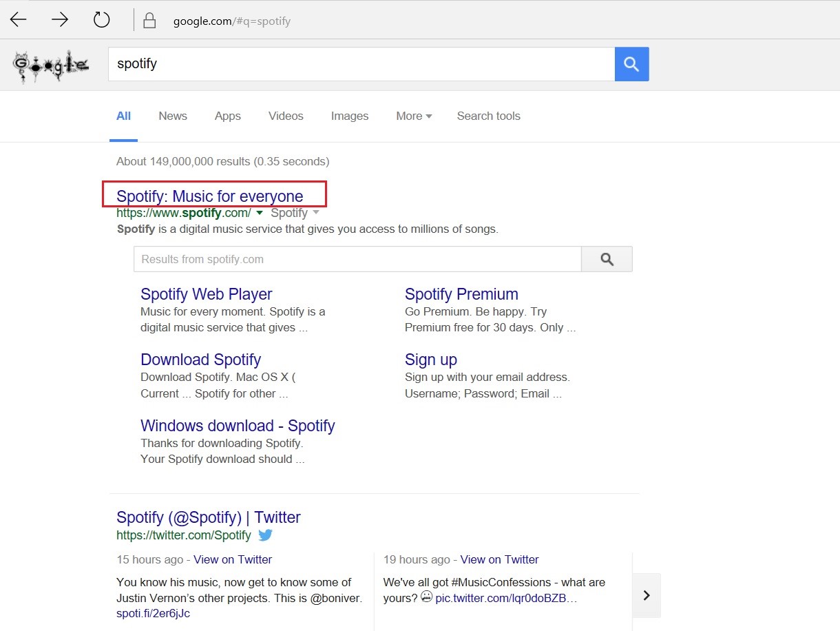Switch to the News tab
840x631 pixels.
173,116
